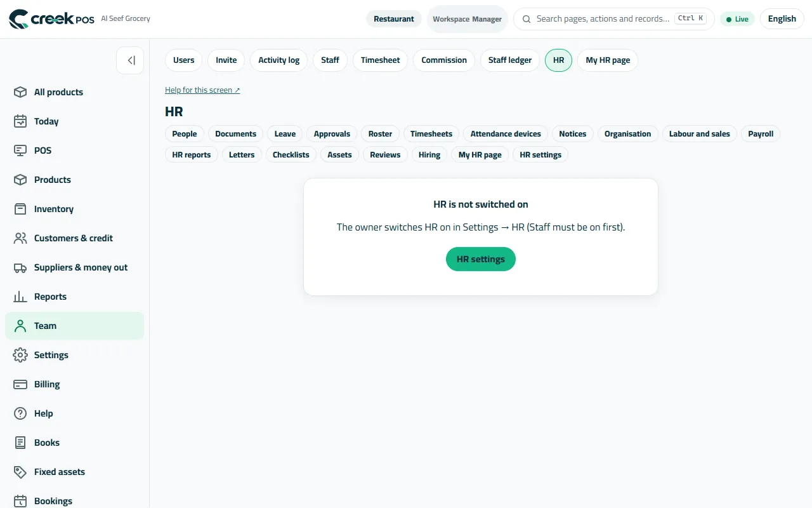This screenshot has height=508, width=812.
Task: Open Attendance devices section
Action: coord(506,134)
